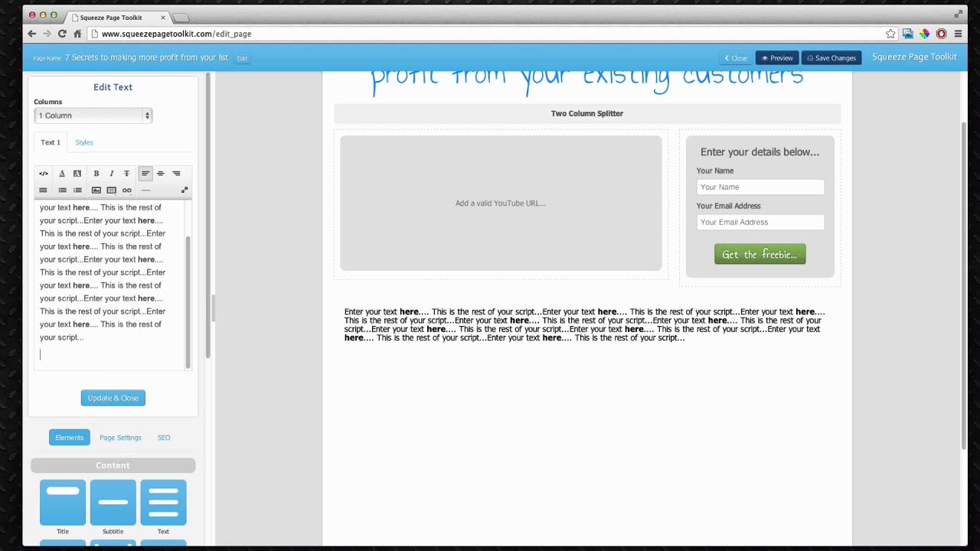Toggle bold formatting

click(96, 174)
